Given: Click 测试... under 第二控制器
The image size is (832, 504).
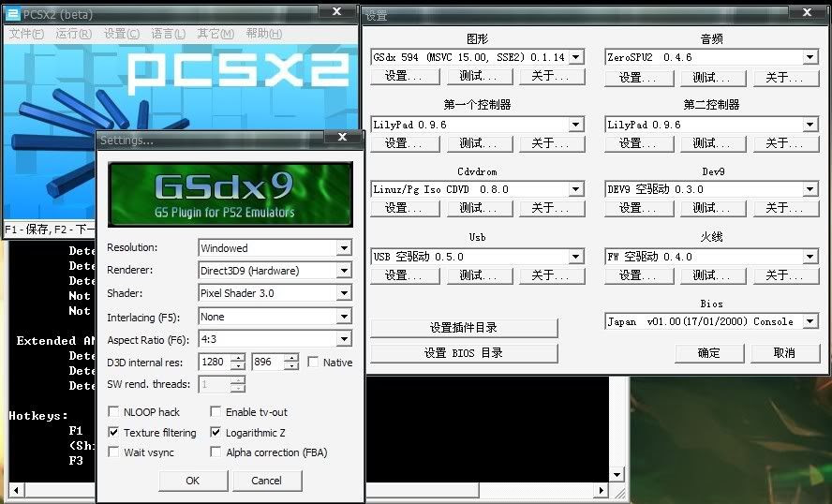Looking at the screenshot, I should (x=712, y=143).
